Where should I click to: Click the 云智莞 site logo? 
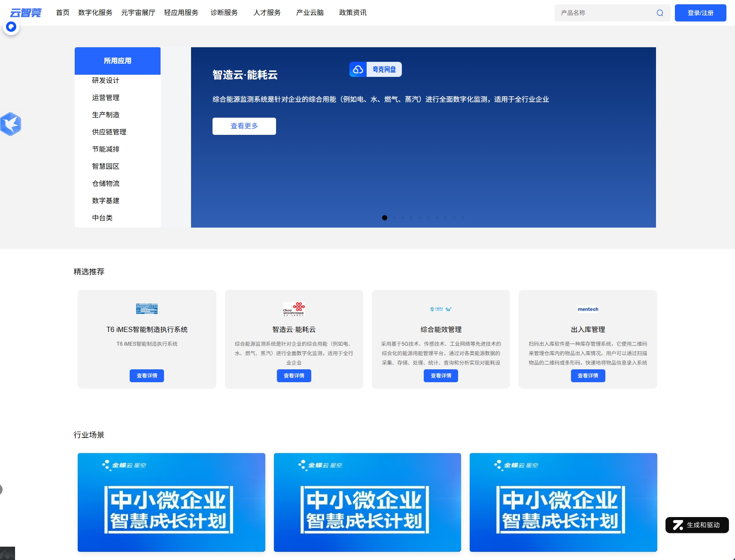tap(26, 13)
